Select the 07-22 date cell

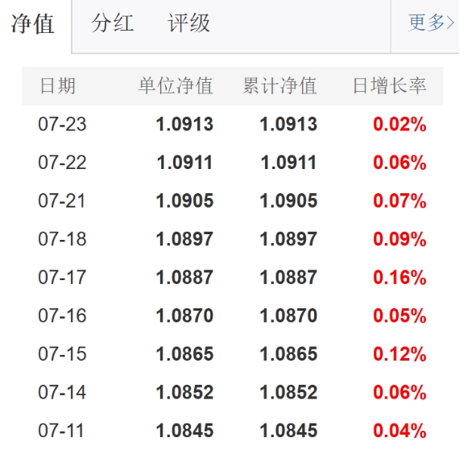tap(62, 163)
